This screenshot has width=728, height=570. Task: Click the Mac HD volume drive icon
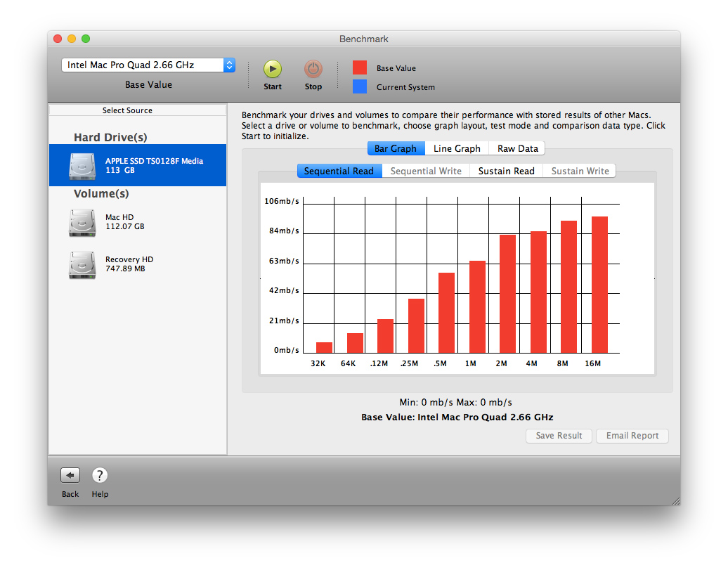coord(82,223)
